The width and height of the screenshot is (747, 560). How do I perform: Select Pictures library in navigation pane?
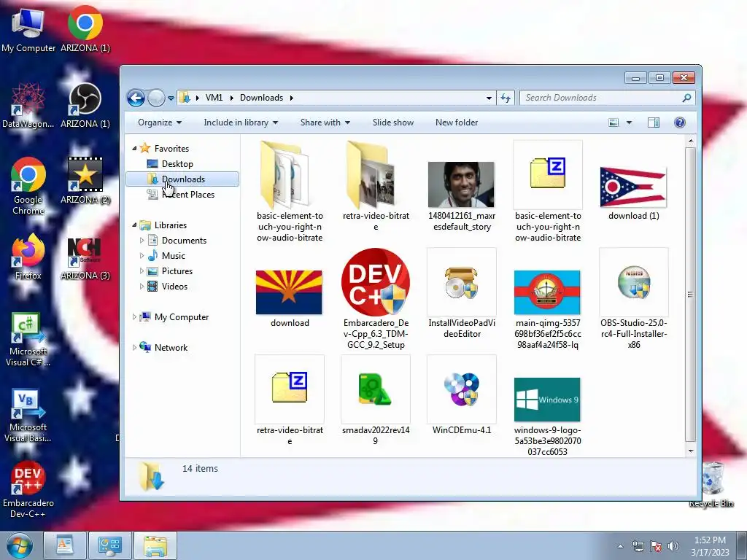pyautogui.click(x=177, y=271)
